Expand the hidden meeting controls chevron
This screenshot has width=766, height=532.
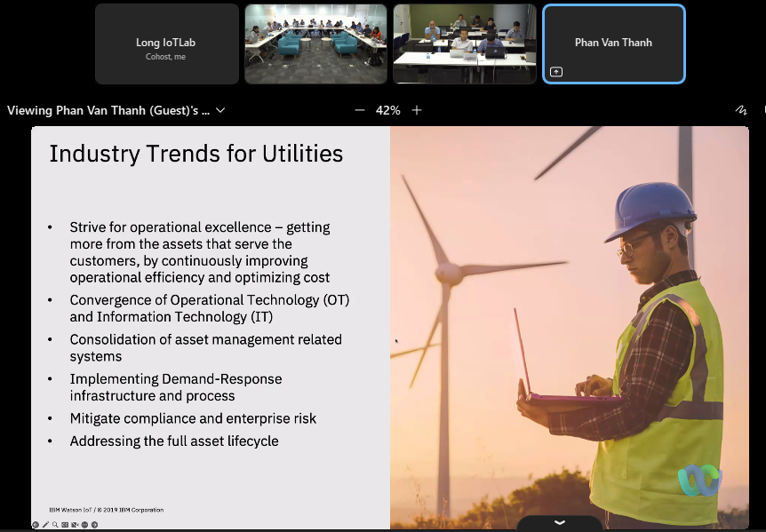pos(558,522)
